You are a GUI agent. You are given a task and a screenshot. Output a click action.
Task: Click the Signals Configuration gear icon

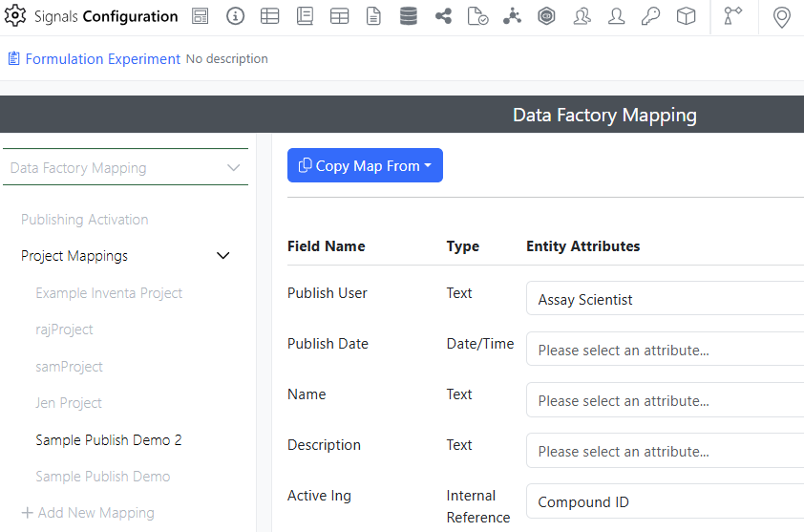coord(15,16)
